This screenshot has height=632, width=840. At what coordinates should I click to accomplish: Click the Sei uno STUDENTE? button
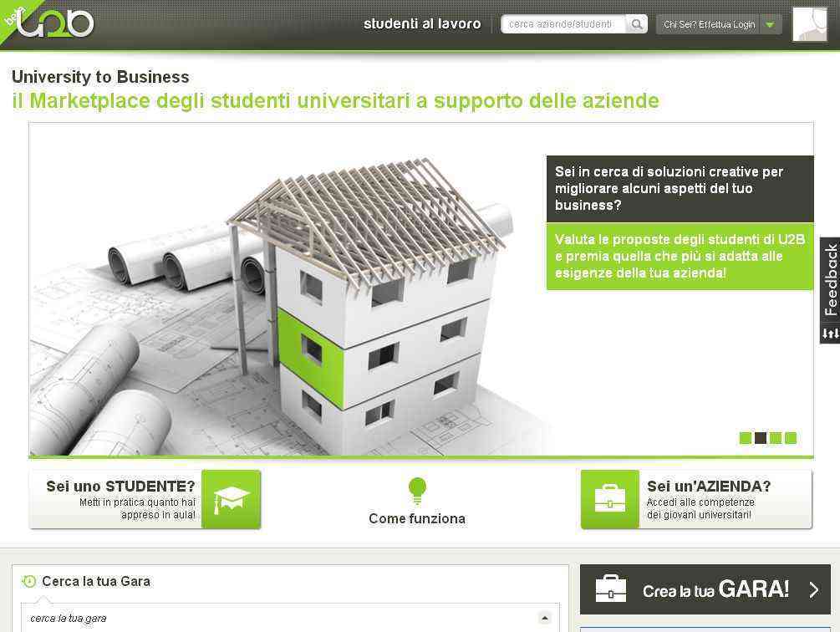tap(145, 499)
